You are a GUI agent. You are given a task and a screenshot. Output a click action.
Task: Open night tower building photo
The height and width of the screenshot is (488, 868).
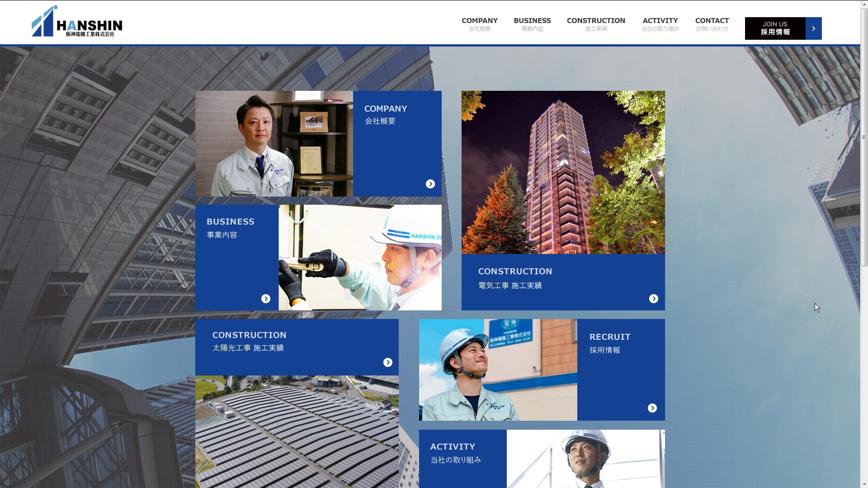563,172
